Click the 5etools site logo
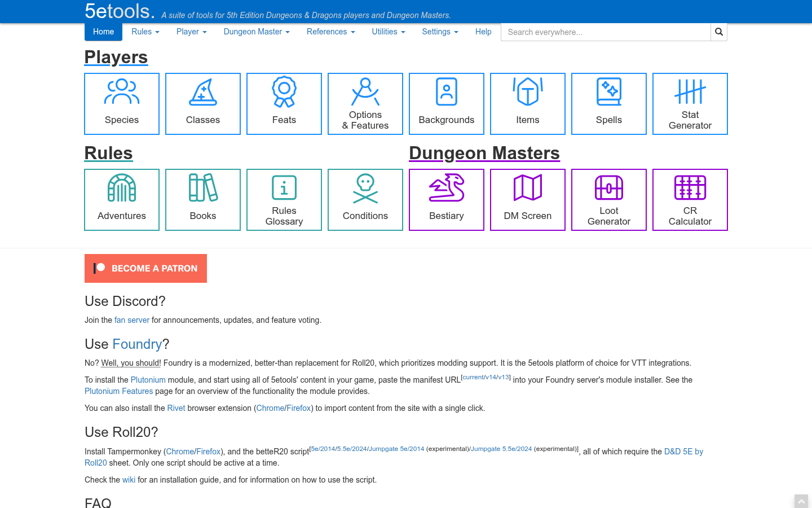812x508 pixels. click(120, 11)
